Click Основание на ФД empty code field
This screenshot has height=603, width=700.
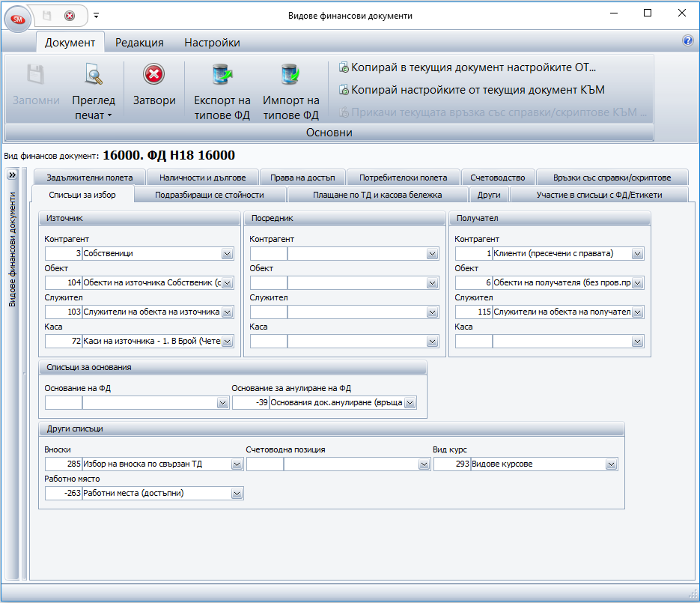(x=64, y=403)
